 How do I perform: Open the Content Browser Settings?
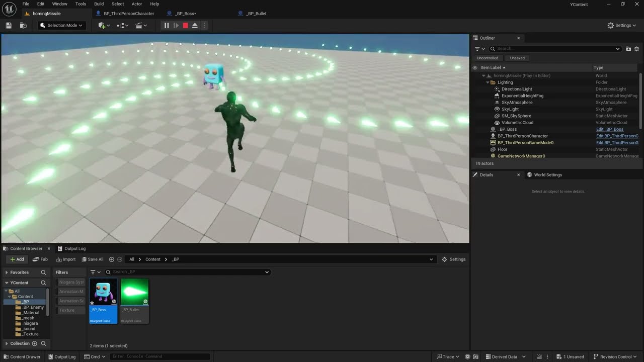click(x=454, y=259)
